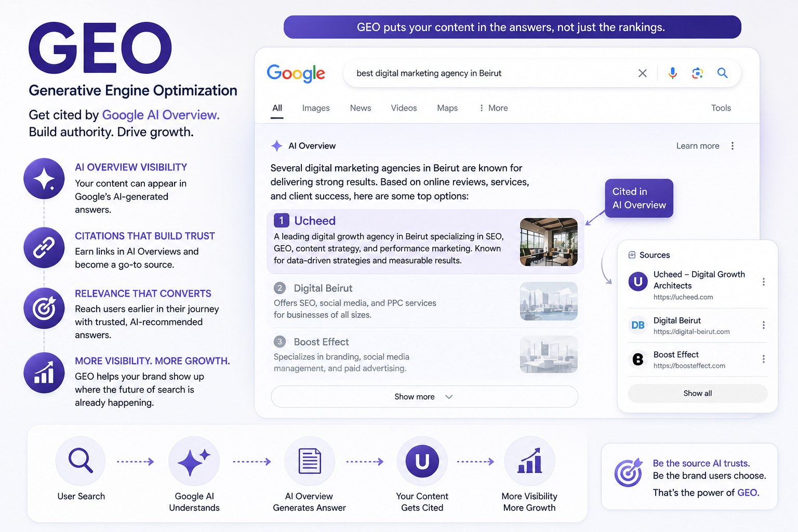Click the Ucheed U source logo
This screenshot has width=798, height=532.
638,282
